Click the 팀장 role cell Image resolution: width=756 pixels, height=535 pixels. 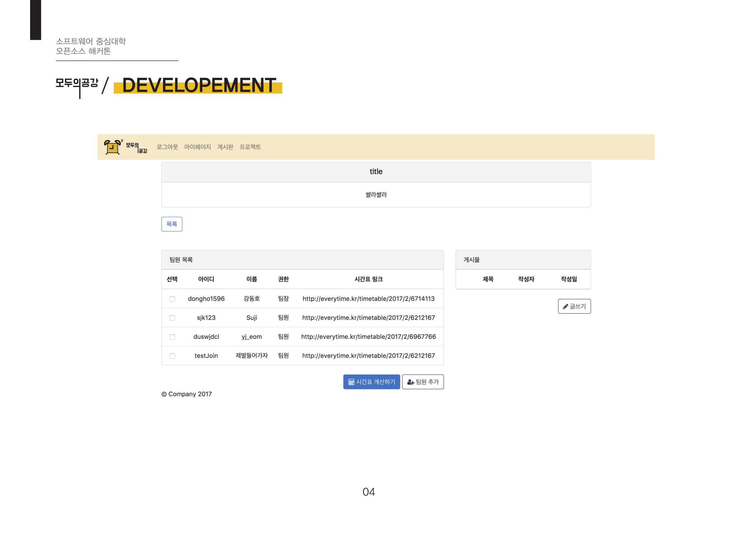coord(283,299)
